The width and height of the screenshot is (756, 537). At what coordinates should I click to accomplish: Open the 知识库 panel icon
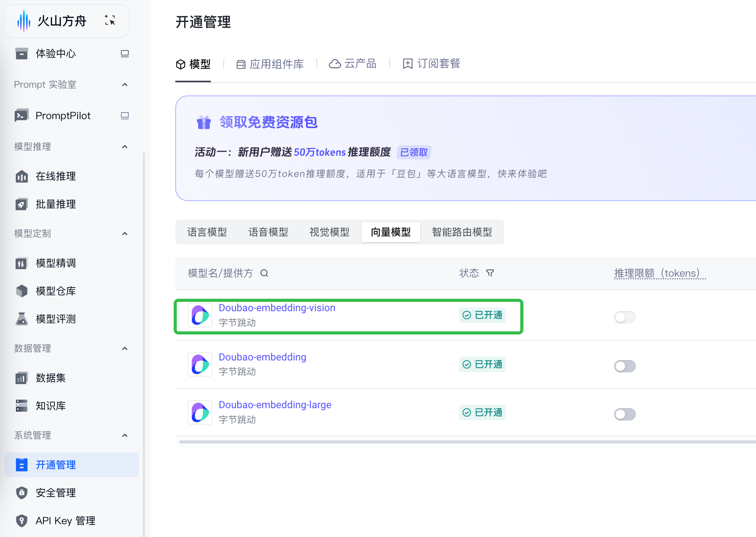point(21,406)
